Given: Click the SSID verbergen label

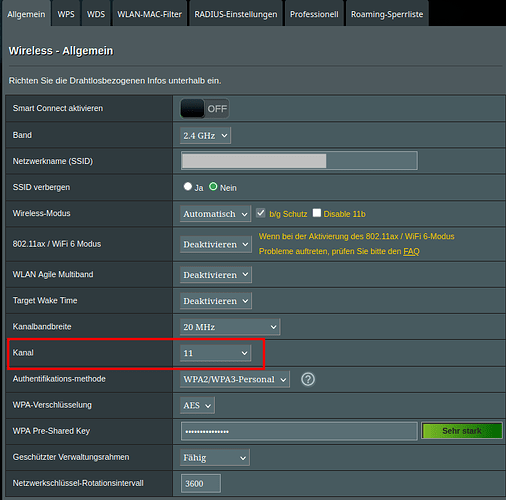Looking at the screenshot, I should point(41,187).
